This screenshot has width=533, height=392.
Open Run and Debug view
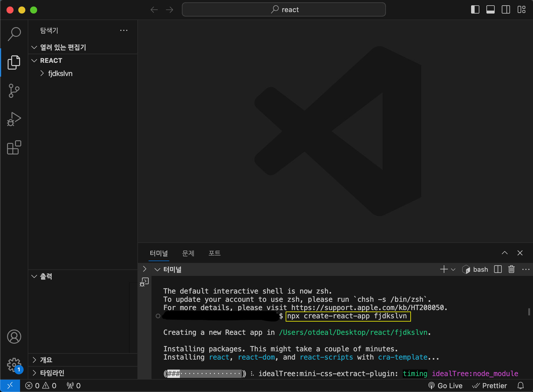pos(14,119)
